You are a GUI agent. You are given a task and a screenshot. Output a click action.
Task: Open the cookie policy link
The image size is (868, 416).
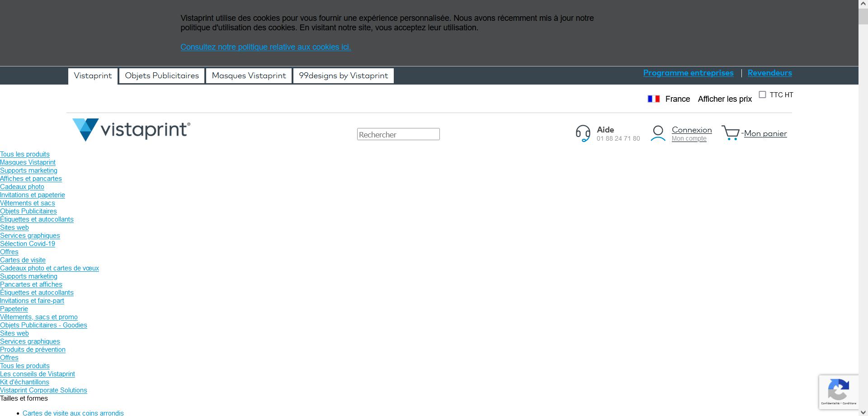point(265,47)
